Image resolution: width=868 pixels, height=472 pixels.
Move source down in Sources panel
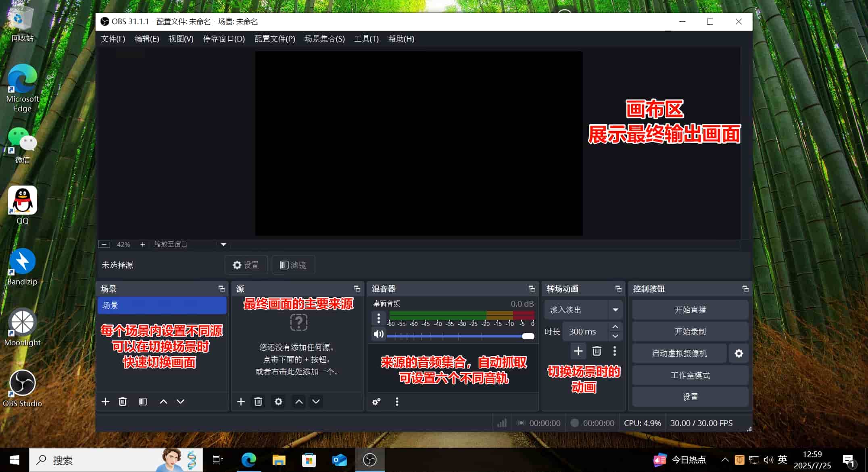pyautogui.click(x=316, y=401)
